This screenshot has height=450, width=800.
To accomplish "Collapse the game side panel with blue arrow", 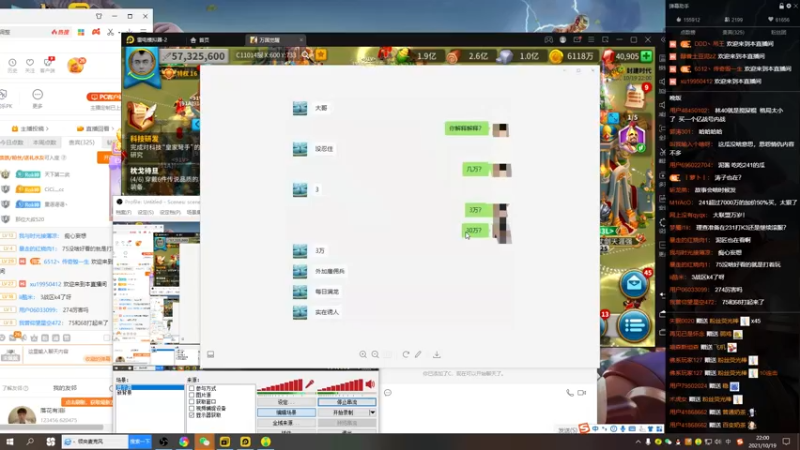I will (196, 124).
